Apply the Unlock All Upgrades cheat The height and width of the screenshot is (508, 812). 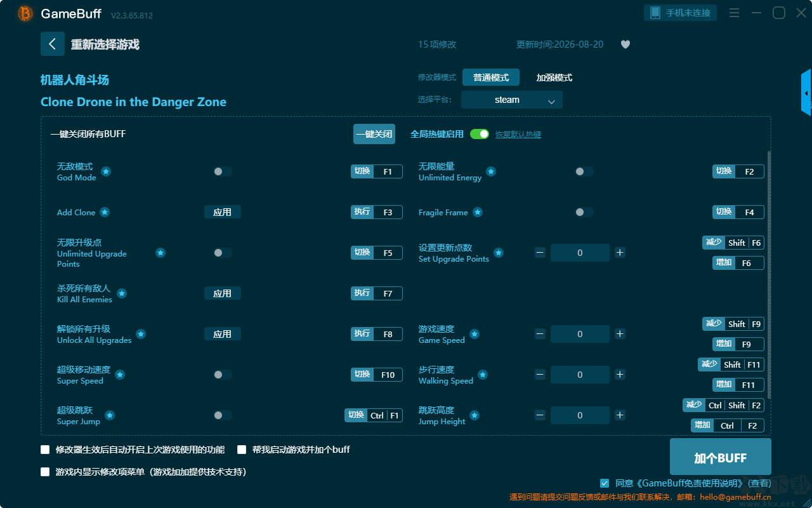tap(223, 334)
